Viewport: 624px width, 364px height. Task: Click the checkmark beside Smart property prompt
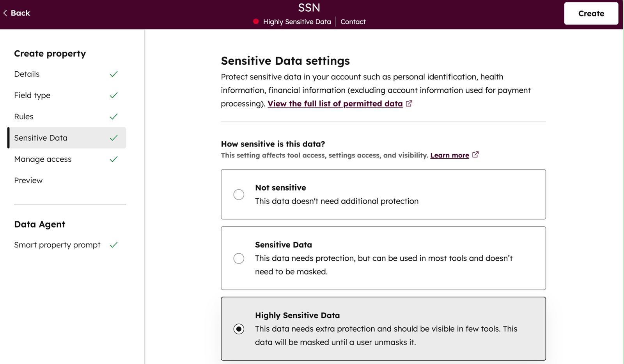pos(113,245)
